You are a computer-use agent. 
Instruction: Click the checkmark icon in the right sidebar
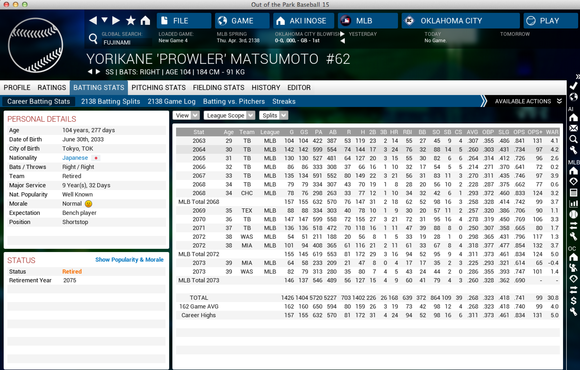coord(573,86)
